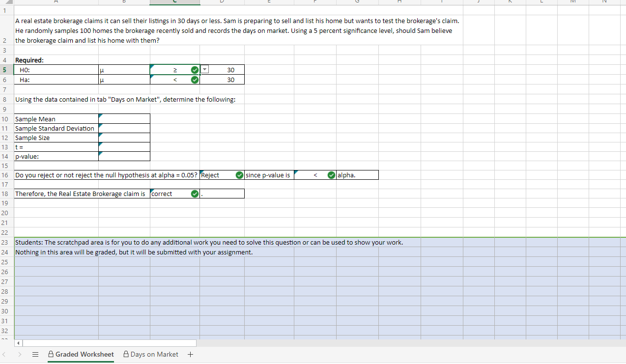Select the empty Sample Mean answer cell
The image size is (626, 364).
(x=124, y=119)
